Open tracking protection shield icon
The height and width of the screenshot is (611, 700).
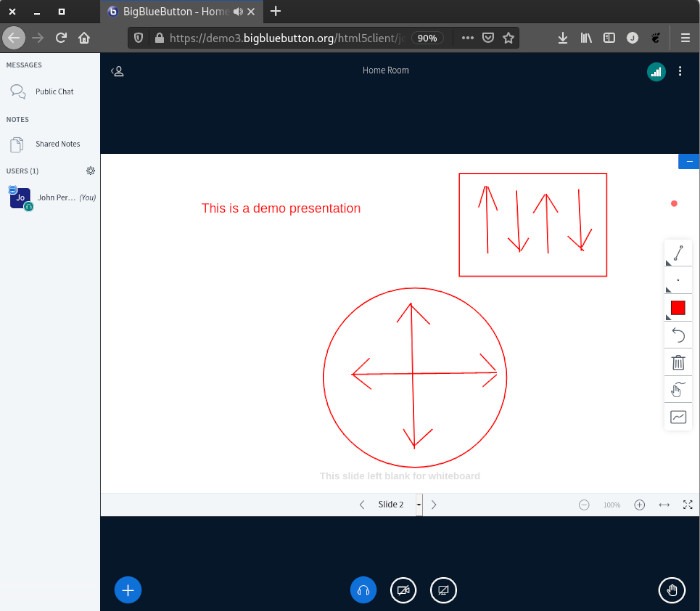(x=138, y=38)
